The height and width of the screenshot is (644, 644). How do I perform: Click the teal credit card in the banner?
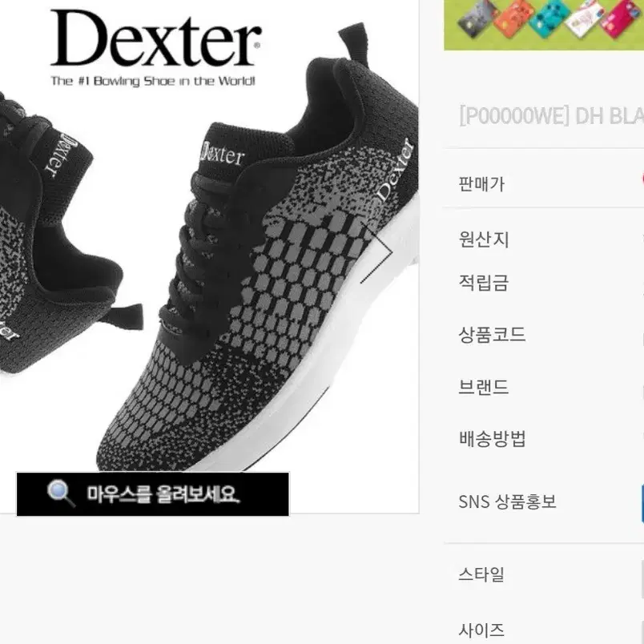pos(548,18)
